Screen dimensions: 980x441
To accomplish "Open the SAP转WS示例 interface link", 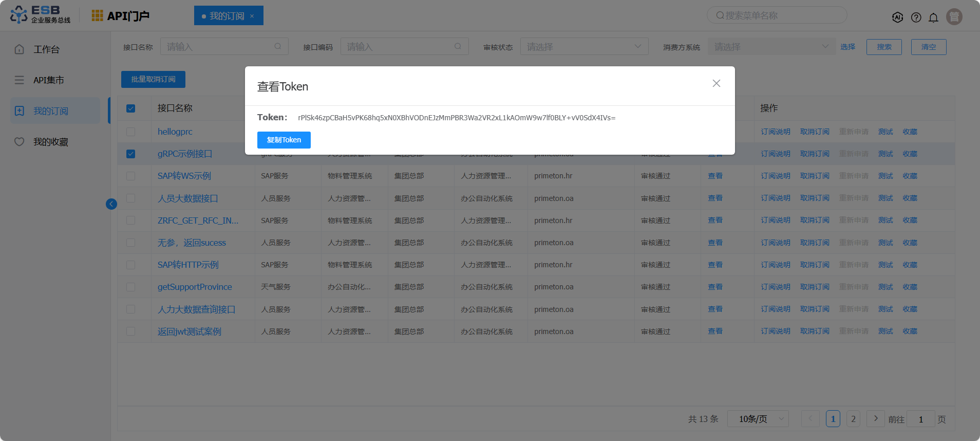I will click(x=184, y=176).
